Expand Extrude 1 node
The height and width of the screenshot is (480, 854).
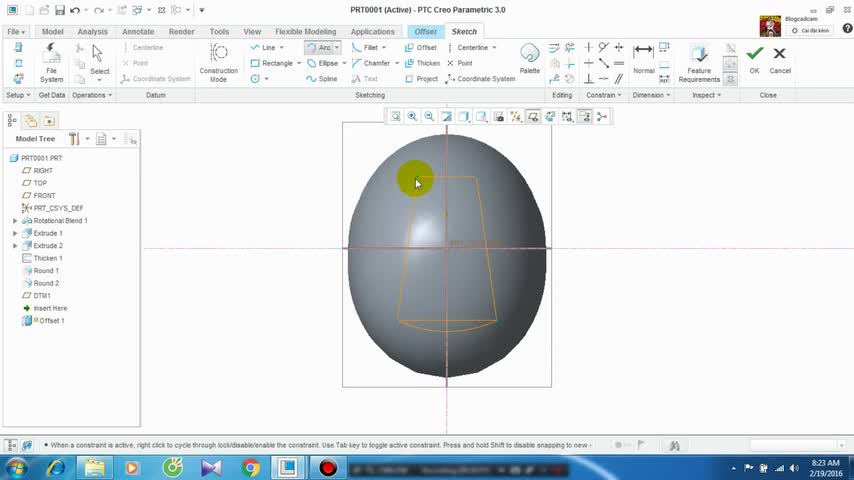[x=15, y=233]
